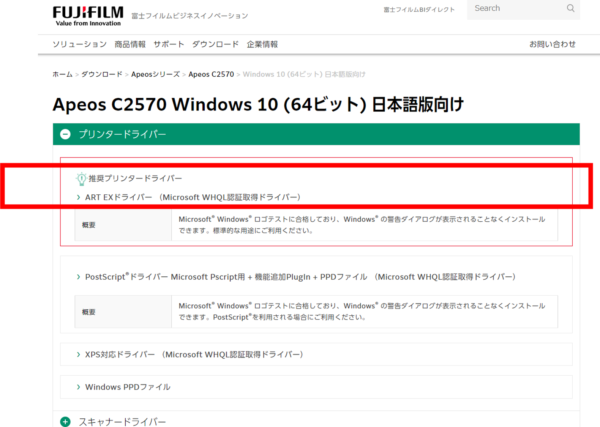Open the ダウンロード menu
This screenshot has width=600, height=427.
(215, 45)
